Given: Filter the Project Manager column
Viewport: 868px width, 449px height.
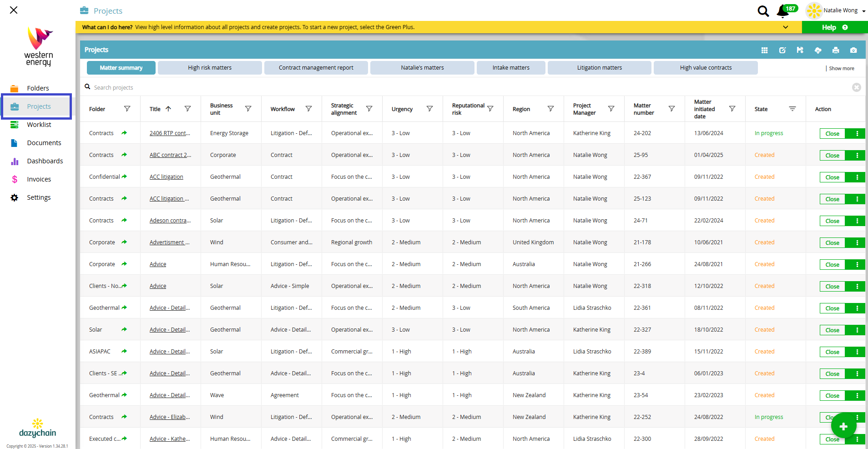Looking at the screenshot, I should (x=611, y=109).
